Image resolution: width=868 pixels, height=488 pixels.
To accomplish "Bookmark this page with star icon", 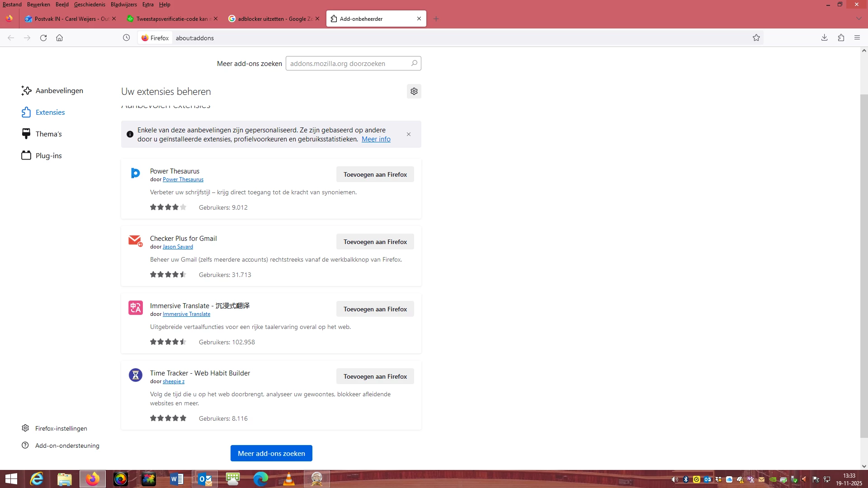I will coord(756,38).
